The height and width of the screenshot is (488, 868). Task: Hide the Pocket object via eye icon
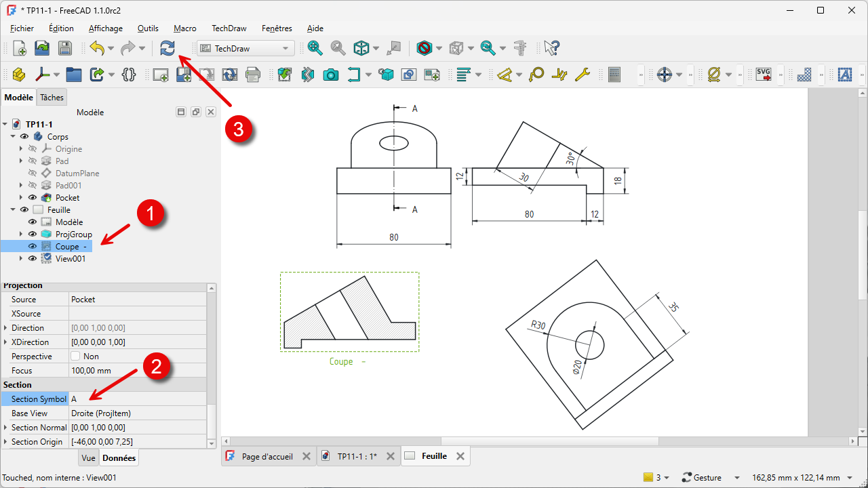[x=33, y=198]
